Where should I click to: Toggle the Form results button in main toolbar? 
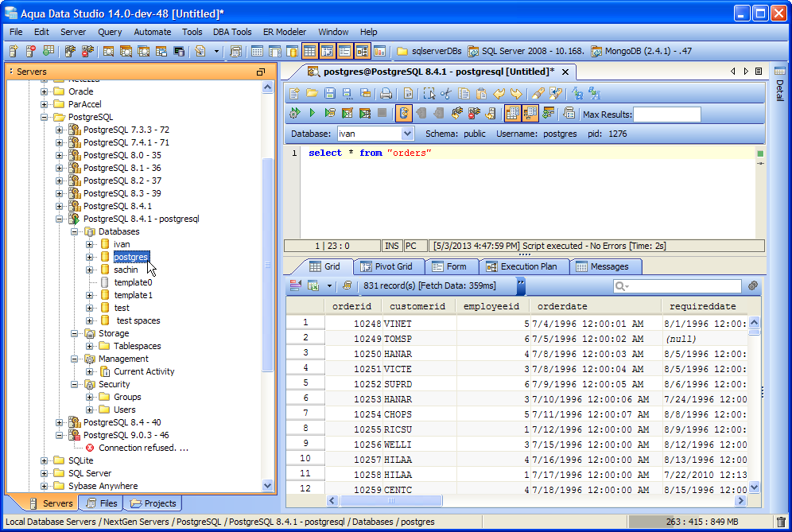pyautogui.click(x=344, y=51)
